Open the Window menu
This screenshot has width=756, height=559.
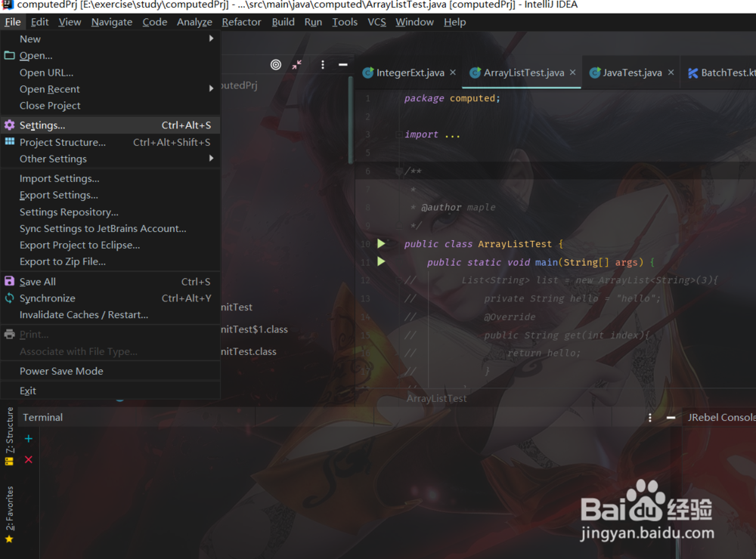coord(414,22)
